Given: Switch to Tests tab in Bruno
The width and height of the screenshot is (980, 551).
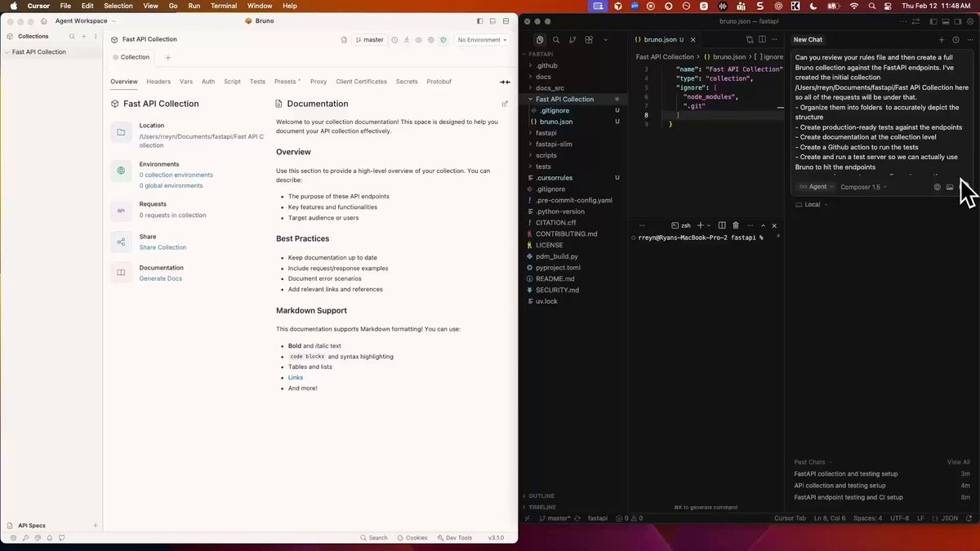Looking at the screenshot, I should (x=257, y=82).
